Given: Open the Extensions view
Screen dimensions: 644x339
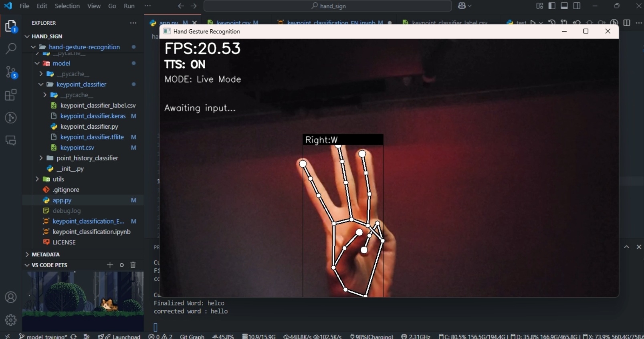Looking at the screenshot, I should point(11,95).
